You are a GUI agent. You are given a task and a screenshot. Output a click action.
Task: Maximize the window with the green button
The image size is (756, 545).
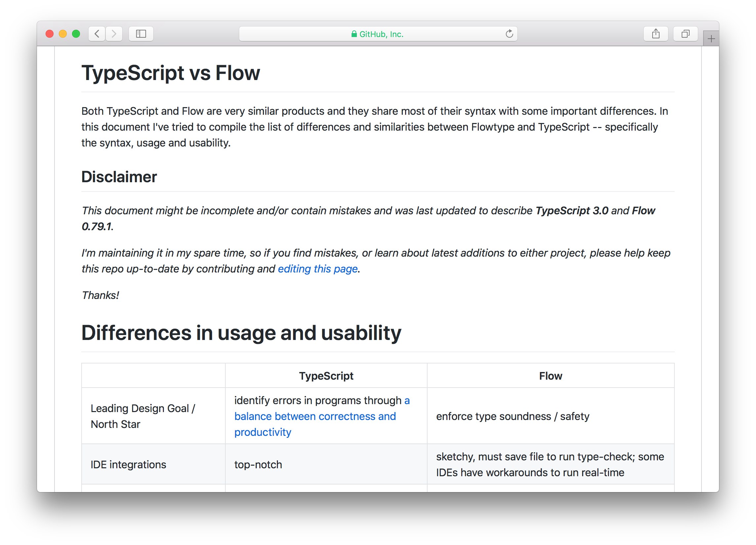pyautogui.click(x=76, y=34)
